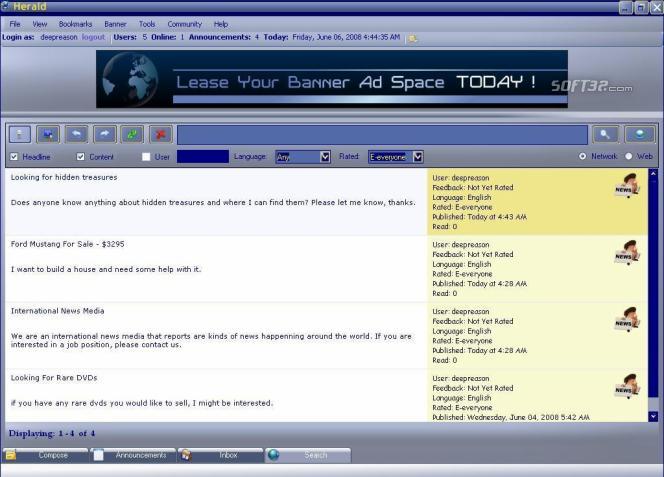664x477 pixels.
Task: Click the green refresh toolbar icon
Action: click(133, 134)
